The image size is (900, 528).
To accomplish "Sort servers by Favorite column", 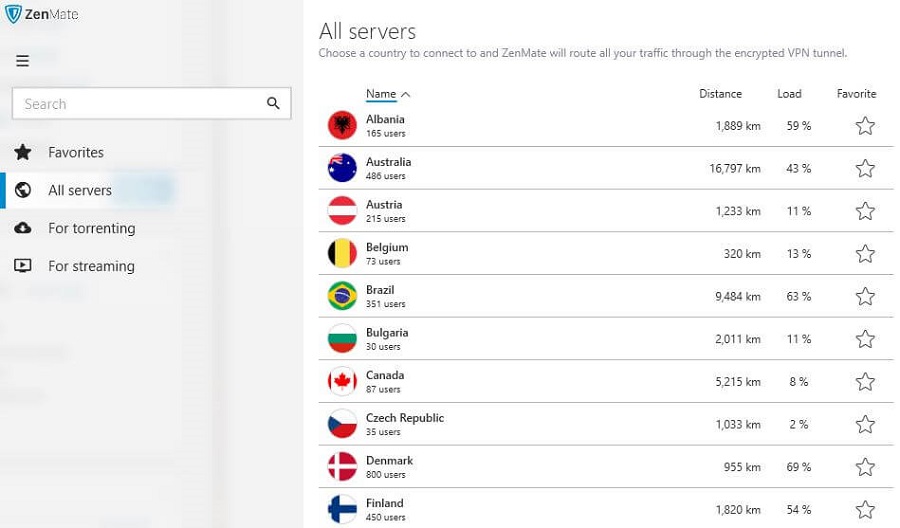I will (x=856, y=94).
